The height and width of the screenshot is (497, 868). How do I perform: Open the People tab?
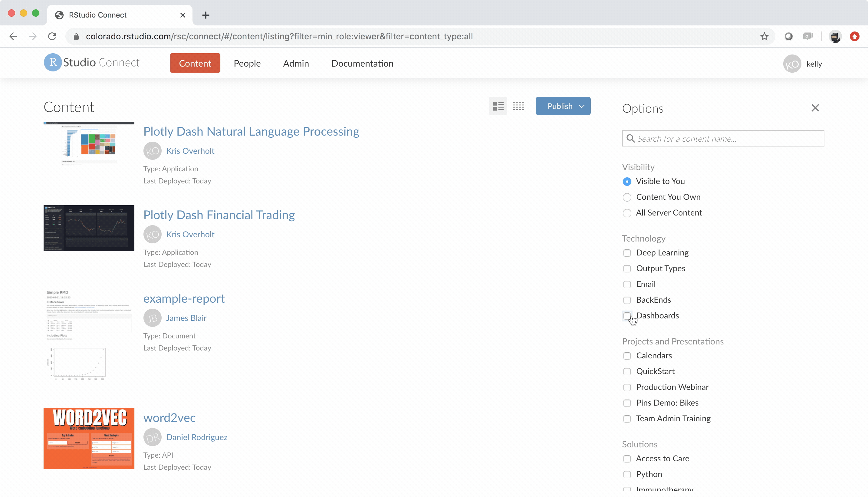pos(247,63)
